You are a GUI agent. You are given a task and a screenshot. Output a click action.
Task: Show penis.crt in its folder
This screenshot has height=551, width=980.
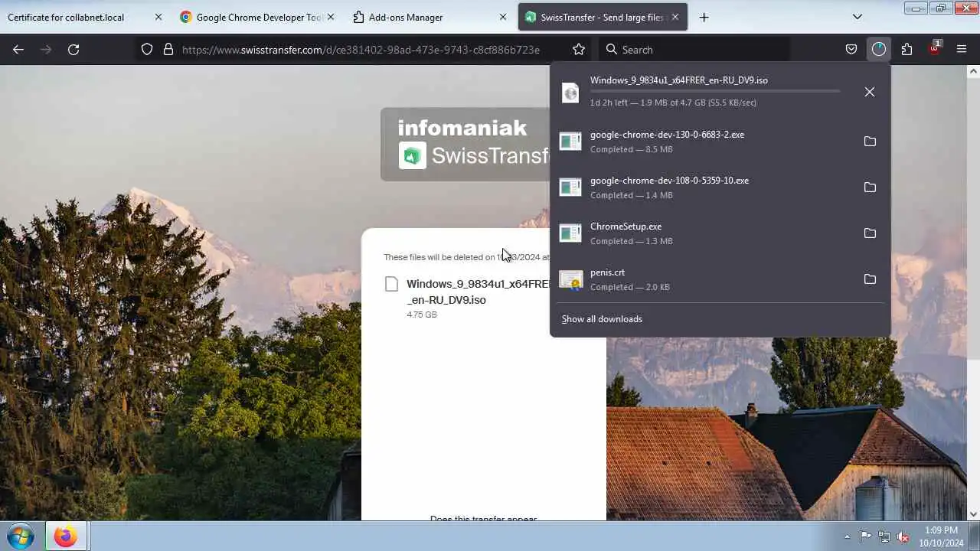coord(870,279)
